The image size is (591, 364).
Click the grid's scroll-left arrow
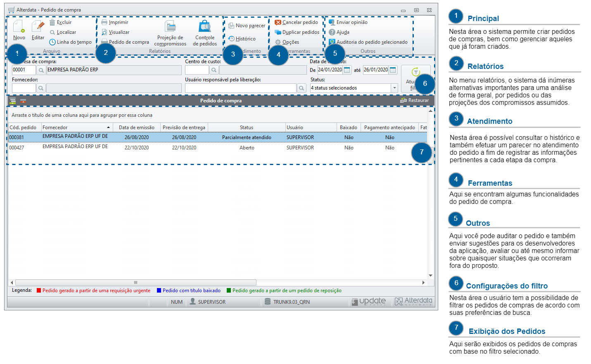[x=12, y=283]
